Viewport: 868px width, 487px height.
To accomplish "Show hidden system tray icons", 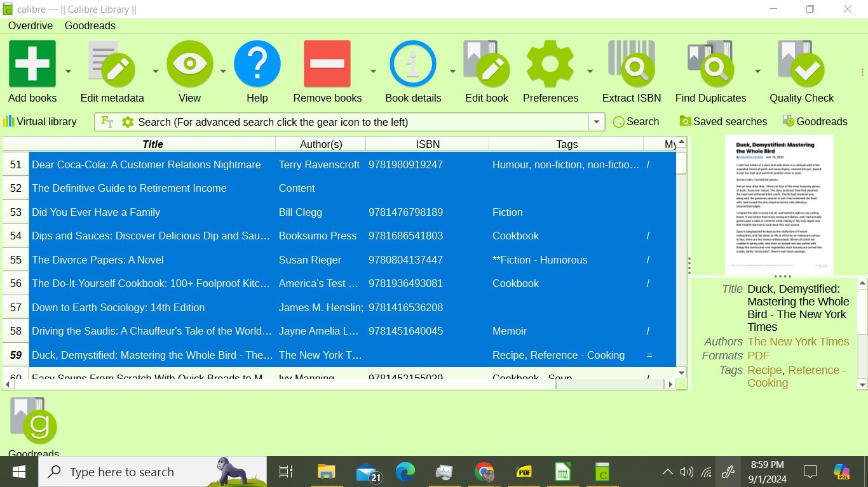I will click(667, 472).
